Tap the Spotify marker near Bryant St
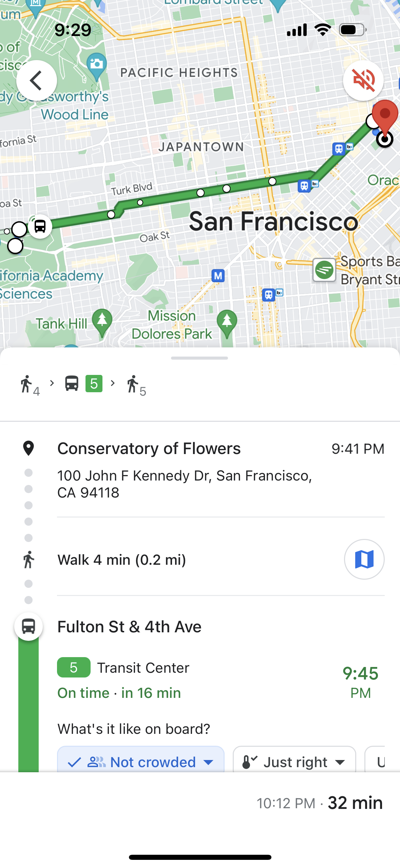Screen dimensions: 400x868 click(x=324, y=270)
